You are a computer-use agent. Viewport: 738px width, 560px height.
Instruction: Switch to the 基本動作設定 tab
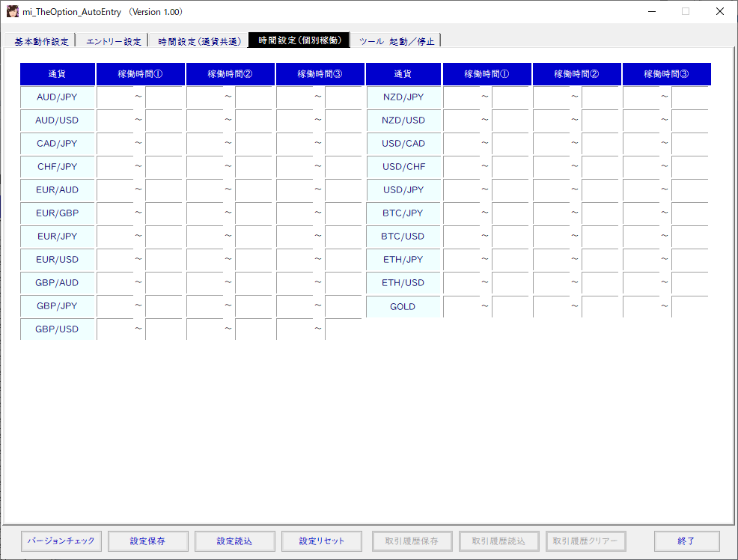pyautogui.click(x=41, y=41)
